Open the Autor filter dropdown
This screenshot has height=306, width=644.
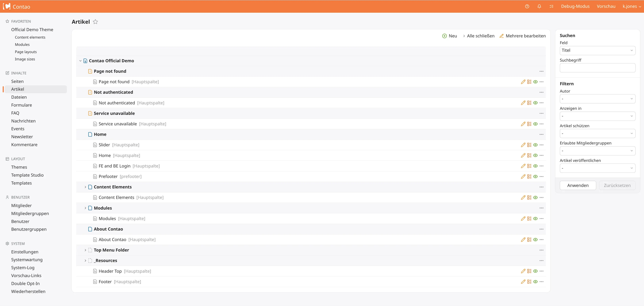(x=598, y=99)
